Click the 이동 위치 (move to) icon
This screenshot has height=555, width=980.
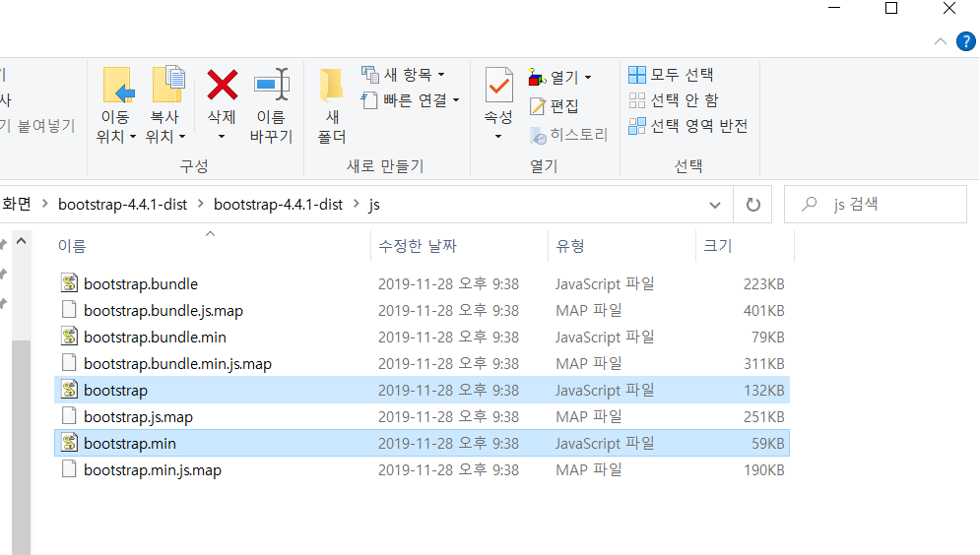tap(119, 86)
